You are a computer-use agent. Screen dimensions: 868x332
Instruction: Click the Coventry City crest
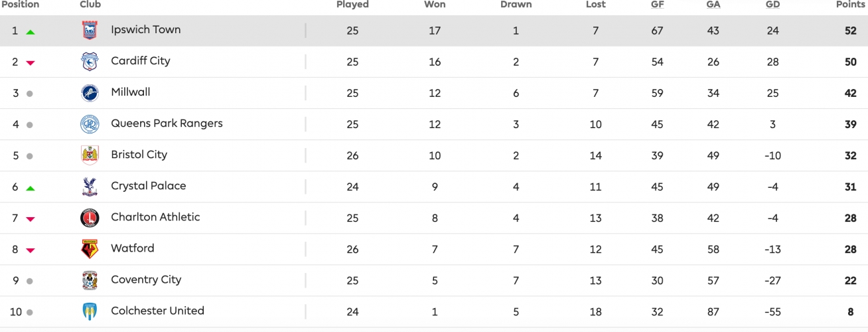[90, 280]
